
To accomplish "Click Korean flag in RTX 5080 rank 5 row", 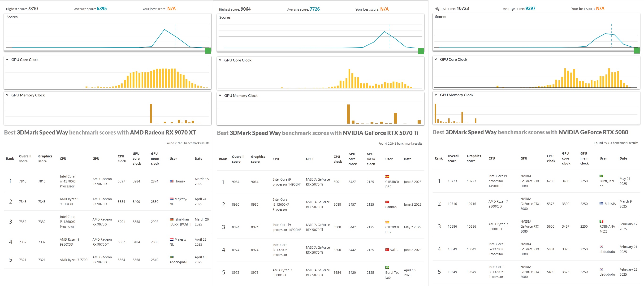I will (601, 269).
